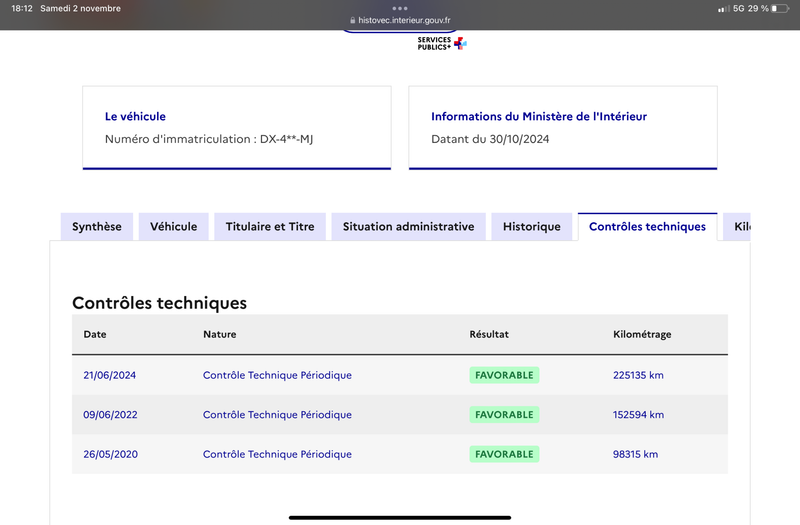This screenshot has height=525, width=800.
Task: Click the 98315 km mileage value
Action: pos(635,454)
